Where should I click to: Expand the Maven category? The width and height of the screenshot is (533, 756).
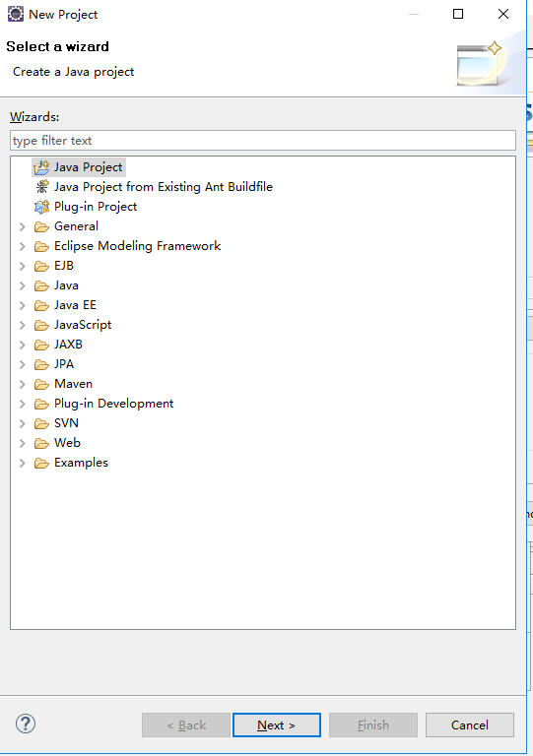(x=23, y=384)
